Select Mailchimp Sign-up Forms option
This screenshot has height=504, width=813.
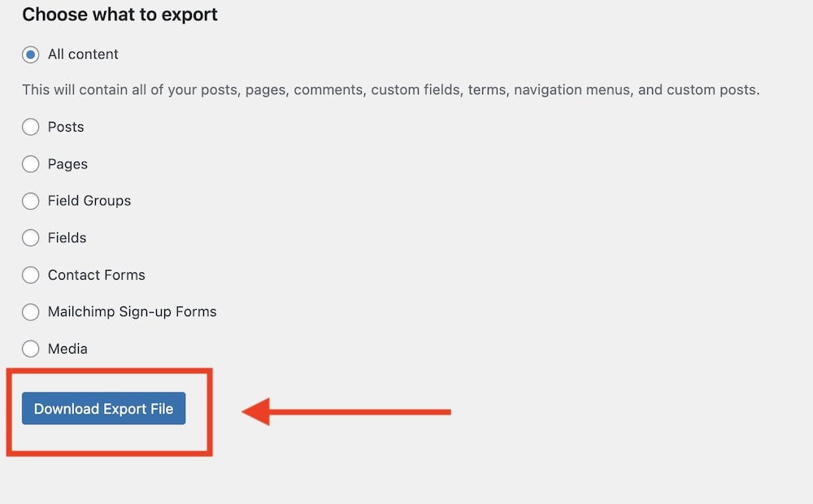pos(30,312)
